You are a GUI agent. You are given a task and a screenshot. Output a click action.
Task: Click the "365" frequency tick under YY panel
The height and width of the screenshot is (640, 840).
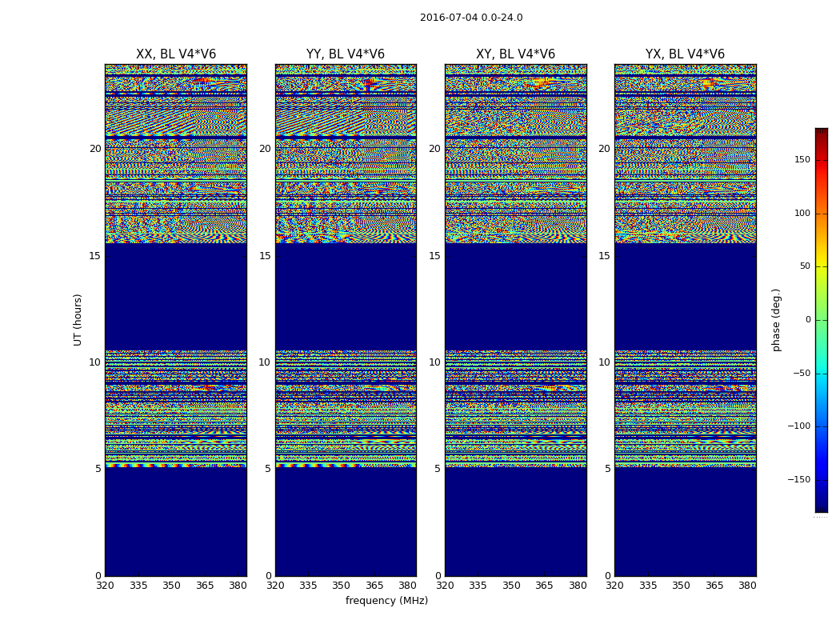(x=374, y=586)
